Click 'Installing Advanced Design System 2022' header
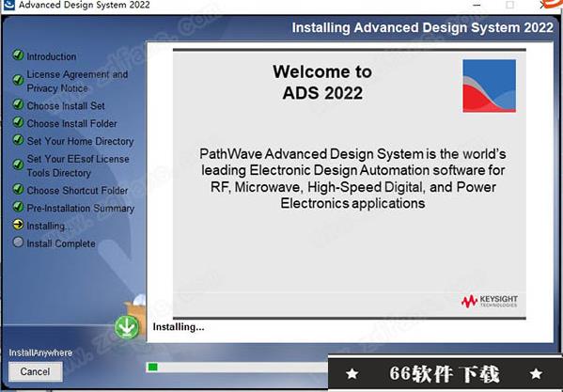This screenshot has height=392, width=563. 423,27
